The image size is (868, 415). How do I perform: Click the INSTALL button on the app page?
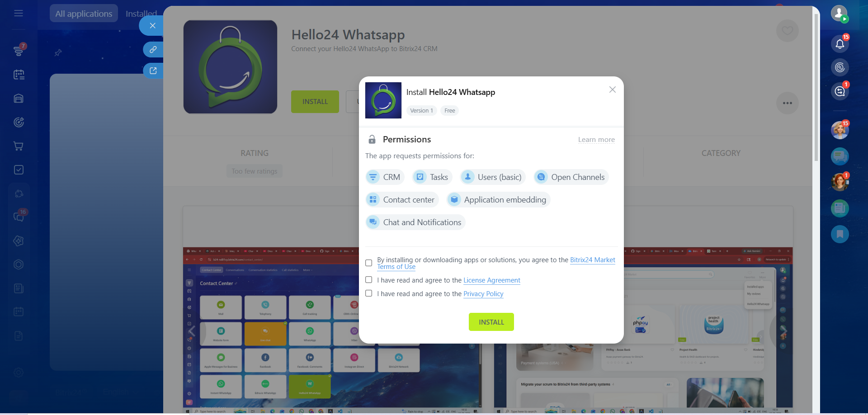315,102
